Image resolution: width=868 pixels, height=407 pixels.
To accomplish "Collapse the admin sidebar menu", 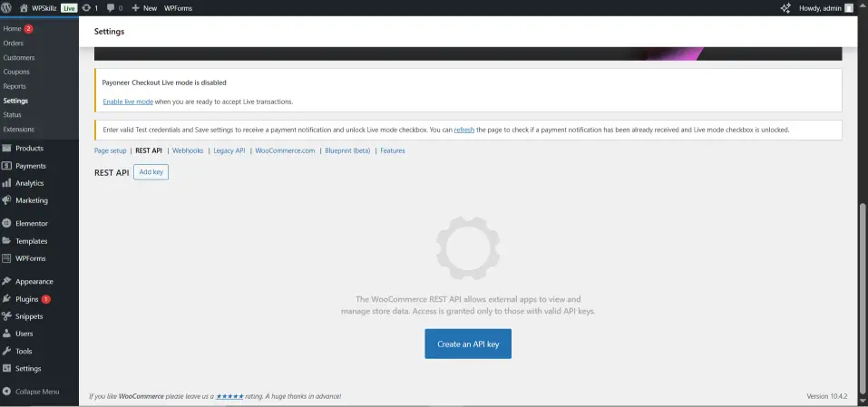I will point(31,392).
